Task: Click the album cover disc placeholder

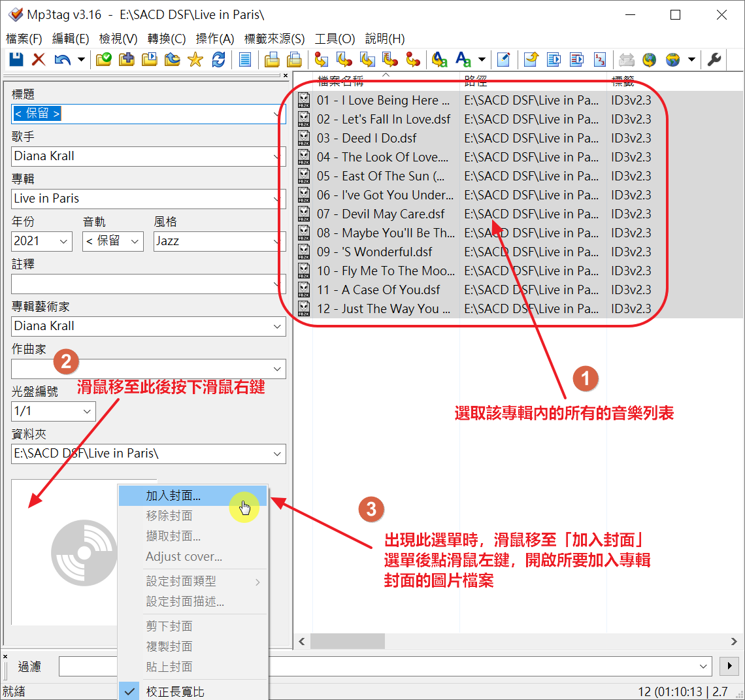Action: pyautogui.click(x=84, y=553)
